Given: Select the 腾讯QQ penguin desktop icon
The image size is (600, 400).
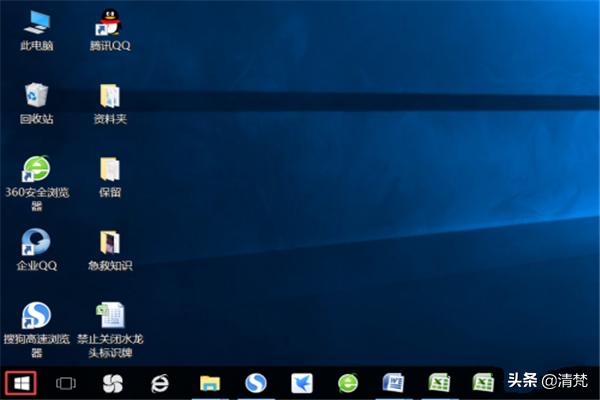Looking at the screenshot, I should (x=109, y=22).
